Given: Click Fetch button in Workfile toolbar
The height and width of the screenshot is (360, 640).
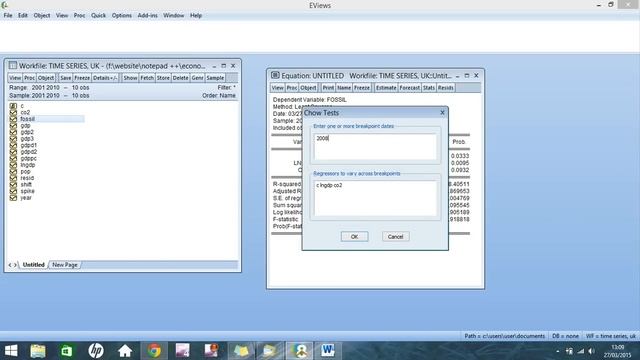Looking at the screenshot, I should pyautogui.click(x=147, y=78).
